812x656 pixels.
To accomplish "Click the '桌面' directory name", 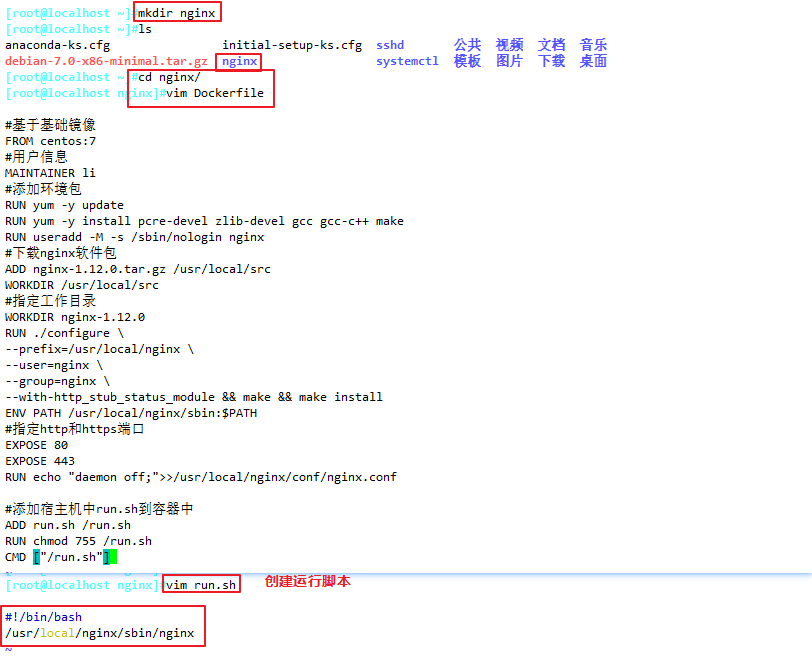I will pyautogui.click(x=593, y=61).
